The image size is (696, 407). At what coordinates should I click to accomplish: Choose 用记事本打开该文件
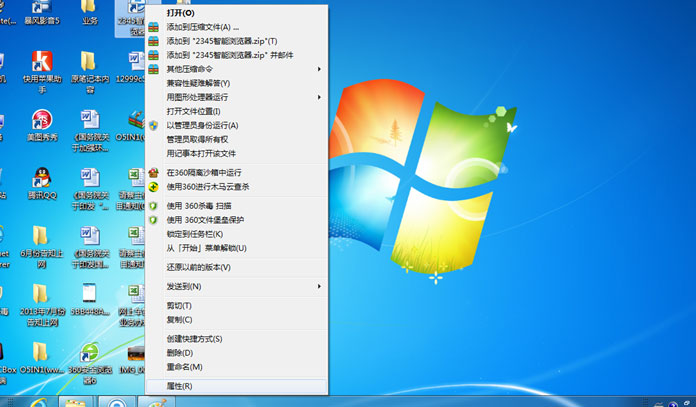[237, 154]
